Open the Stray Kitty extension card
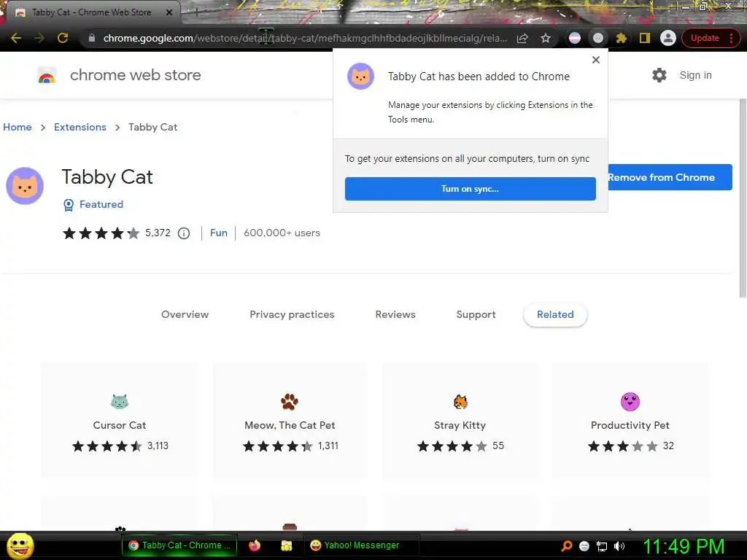The image size is (747, 560). (x=460, y=421)
